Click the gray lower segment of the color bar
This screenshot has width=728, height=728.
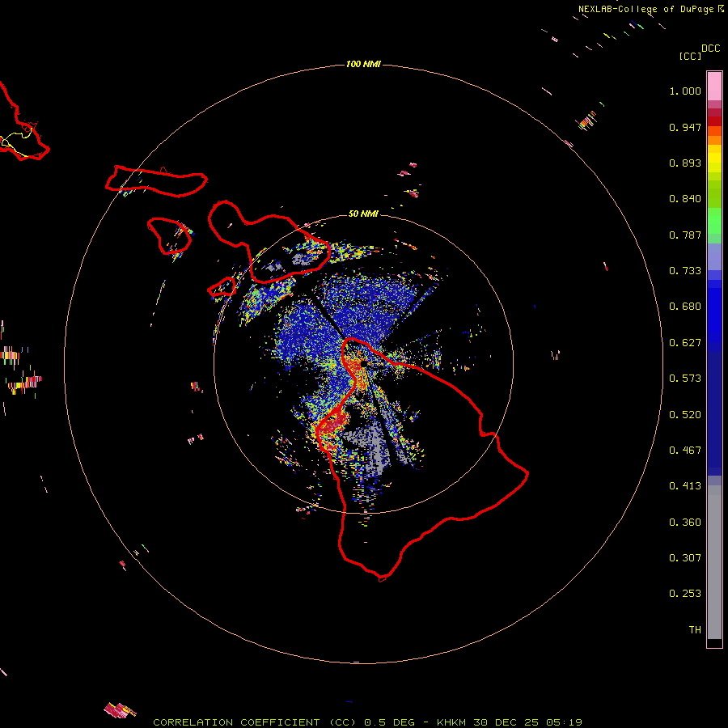(x=714, y=562)
